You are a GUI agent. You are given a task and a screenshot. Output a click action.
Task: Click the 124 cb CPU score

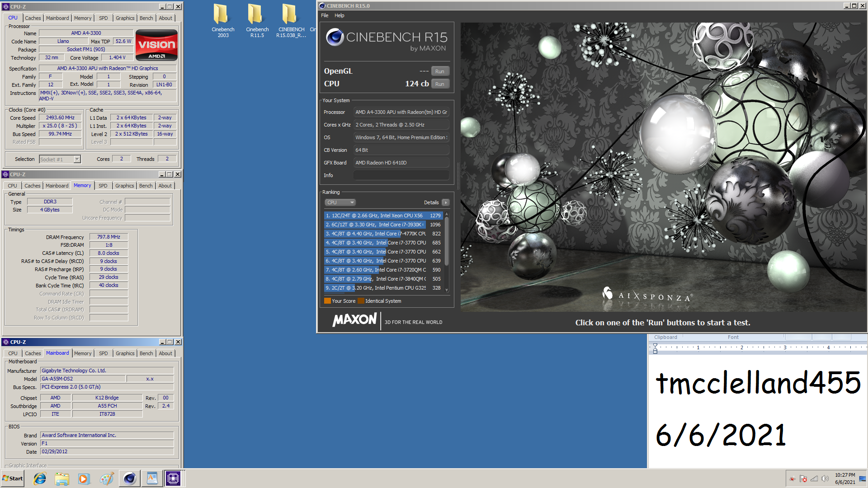(x=417, y=84)
